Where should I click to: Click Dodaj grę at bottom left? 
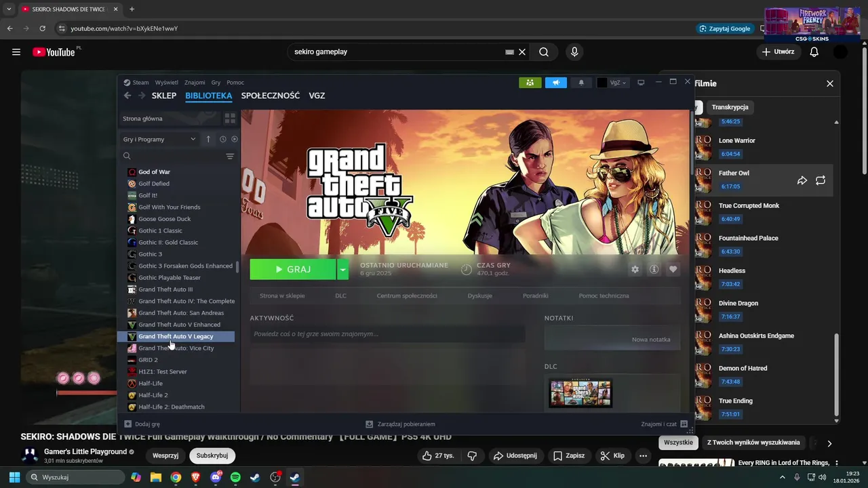pyautogui.click(x=142, y=424)
